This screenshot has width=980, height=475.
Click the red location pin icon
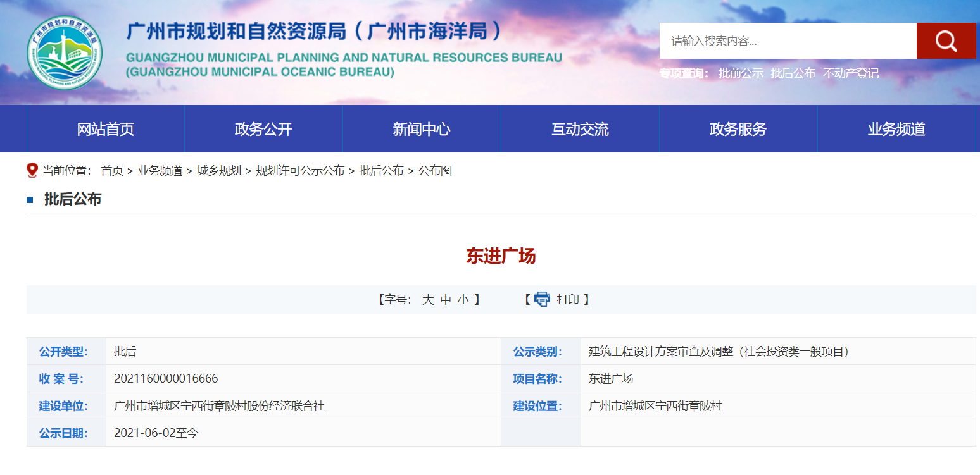tap(32, 170)
